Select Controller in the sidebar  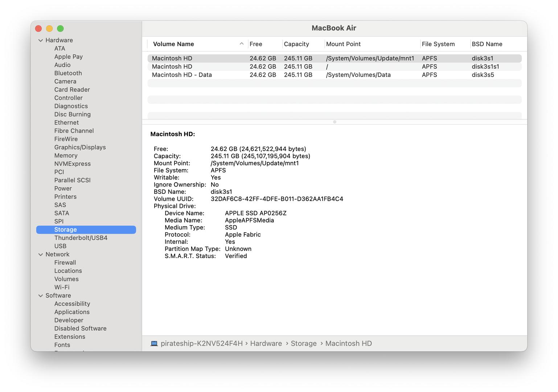pos(69,98)
